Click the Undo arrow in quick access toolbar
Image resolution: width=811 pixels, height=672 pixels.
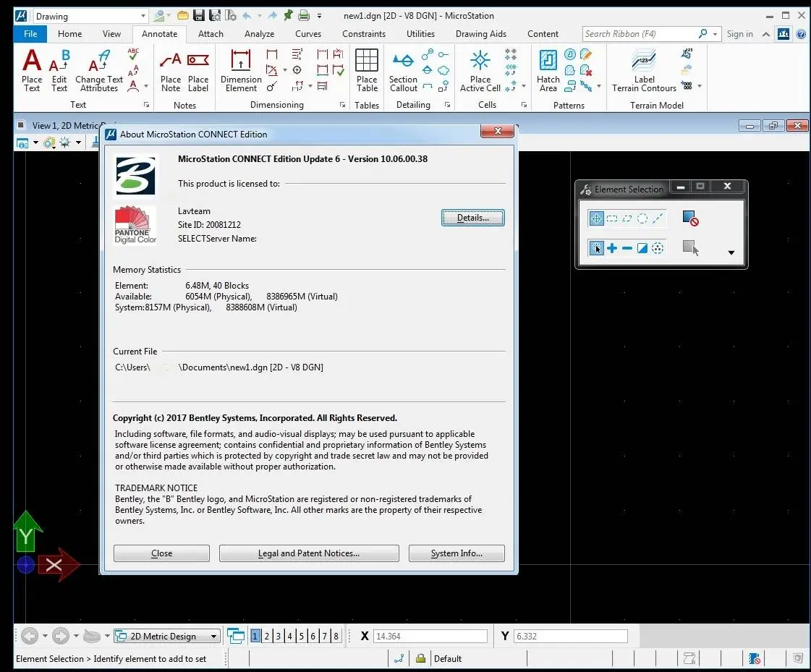[247, 15]
